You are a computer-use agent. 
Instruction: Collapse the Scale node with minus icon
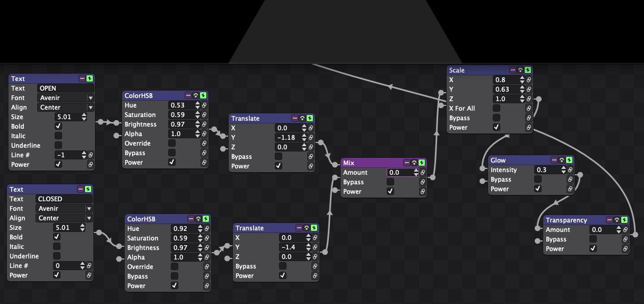(513, 70)
